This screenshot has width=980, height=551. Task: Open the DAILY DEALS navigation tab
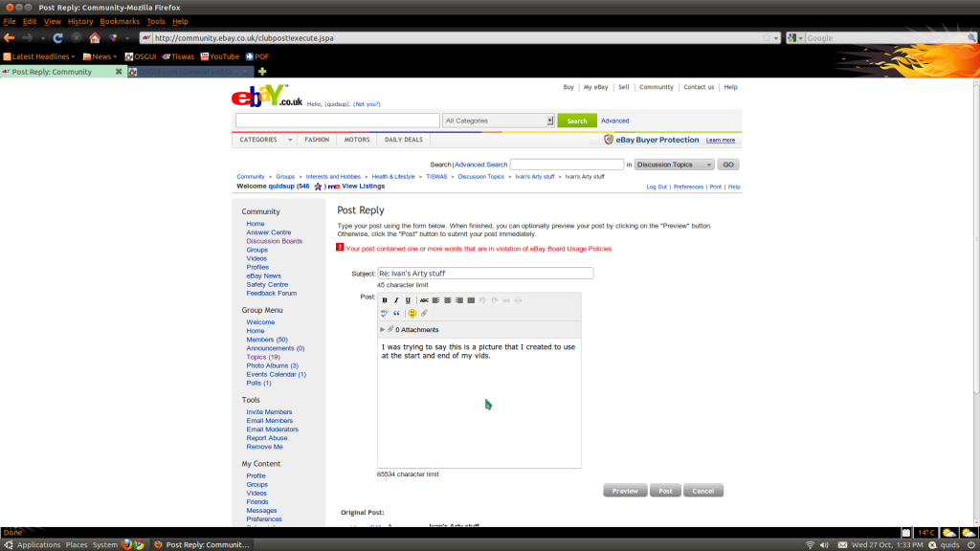(404, 140)
